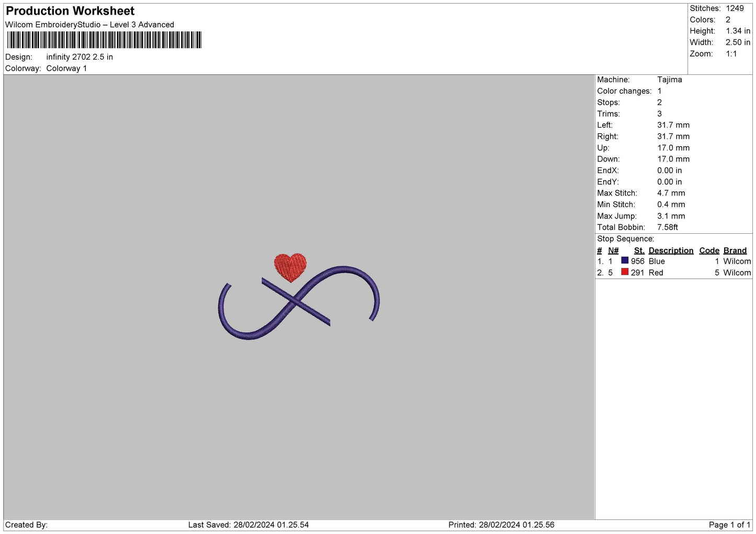Viewport: 756px width, 534px height.
Task: Click the 'Stop Sequence:' heading
Action: pyautogui.click(x=625, y=239)
